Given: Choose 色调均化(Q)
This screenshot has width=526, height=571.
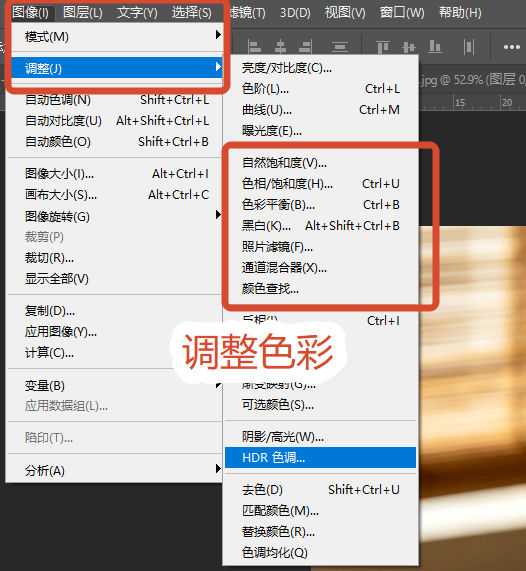Looking at the screenshot, I should point(321,553).
